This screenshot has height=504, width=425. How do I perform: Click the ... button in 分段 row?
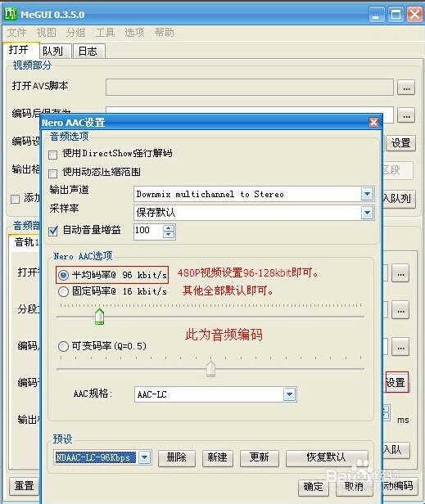400,310
